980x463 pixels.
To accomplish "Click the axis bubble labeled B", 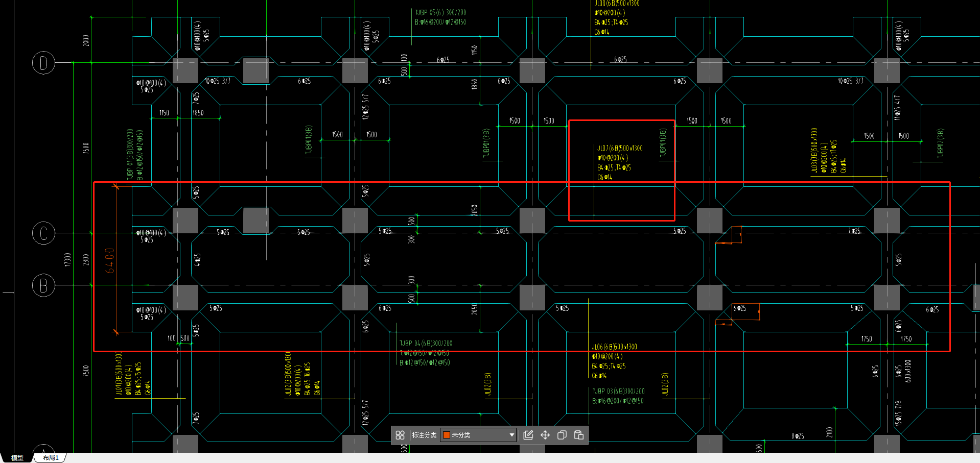I will pyautogui.click(x=43, y=285).
